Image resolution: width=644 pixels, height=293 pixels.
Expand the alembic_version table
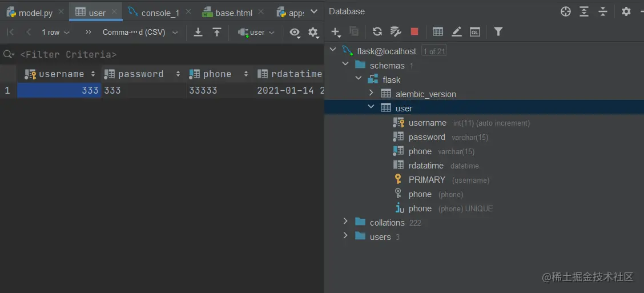pyautogui.click(x=371, y=93)
